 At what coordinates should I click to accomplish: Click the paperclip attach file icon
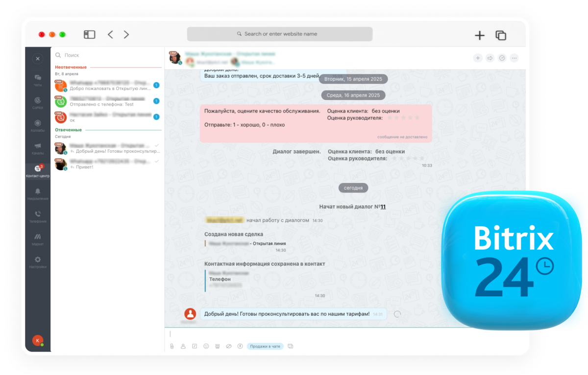pyautogui.click(x=172, y=346)
